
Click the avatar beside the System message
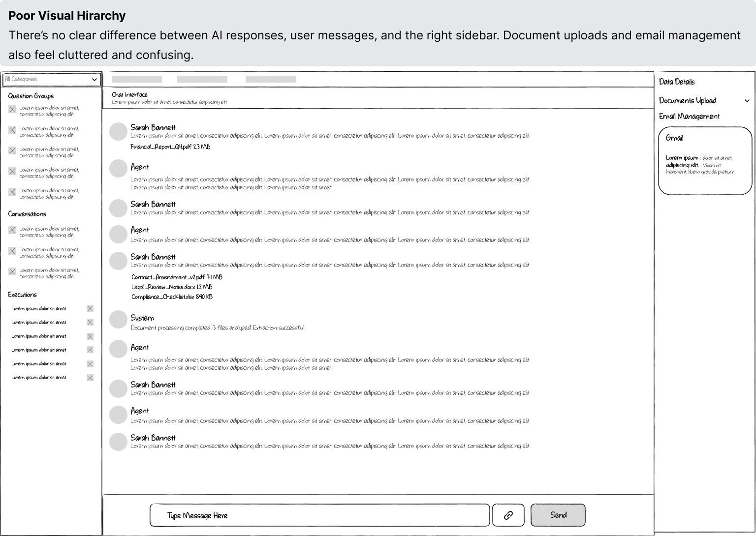pyautogui.click(x=118, y=319)
